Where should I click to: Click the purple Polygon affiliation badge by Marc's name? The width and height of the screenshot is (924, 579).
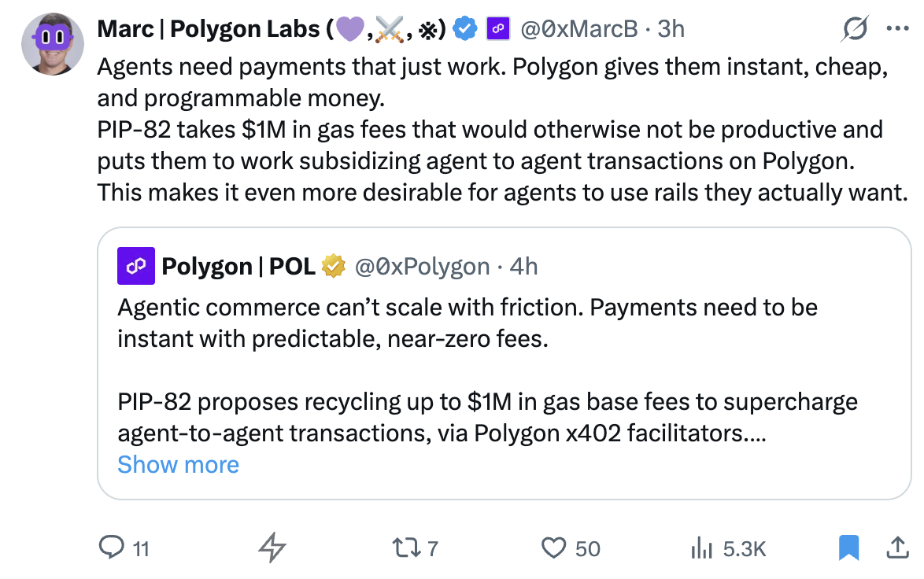(x=497, y=29)
